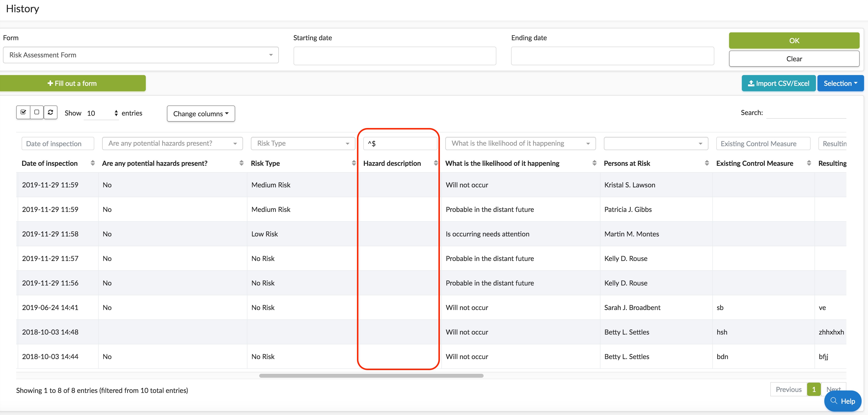
Task: Open the Risk Type filter dropdown
Action: click(303, 143)
